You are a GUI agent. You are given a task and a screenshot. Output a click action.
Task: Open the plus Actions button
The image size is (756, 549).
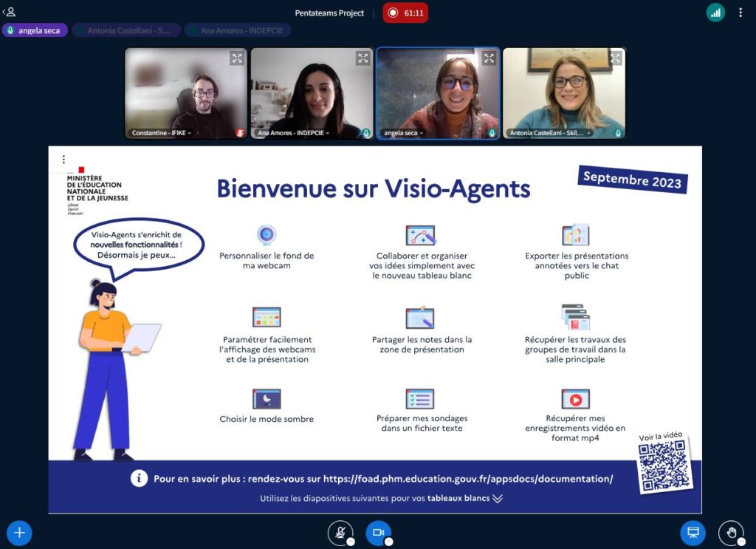point(19,532)
